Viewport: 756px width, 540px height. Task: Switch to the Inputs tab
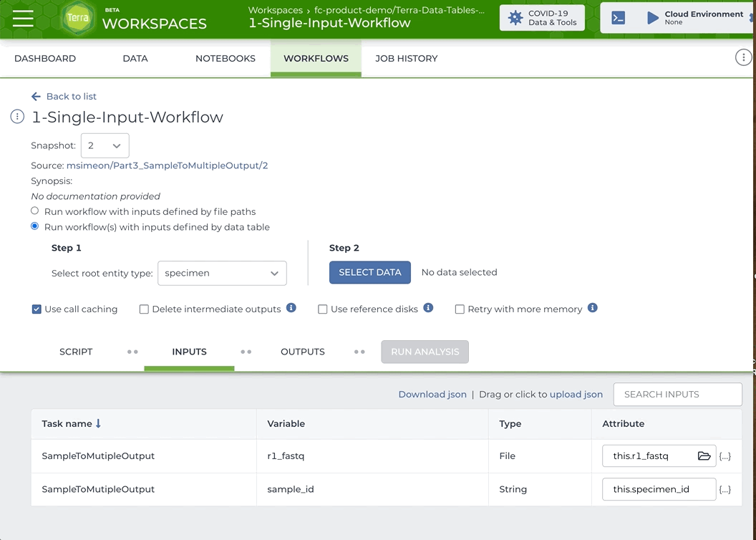(x=189, y=352)
